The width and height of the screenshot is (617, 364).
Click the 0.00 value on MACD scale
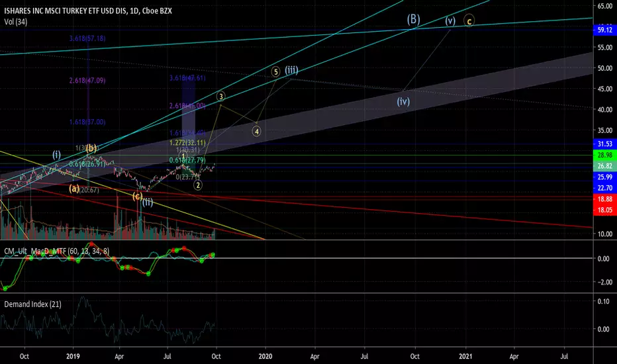(604, 259)
